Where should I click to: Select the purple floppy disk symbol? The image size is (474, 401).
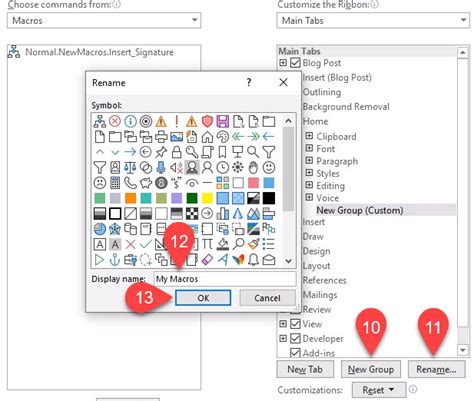(x=223, y=121)
